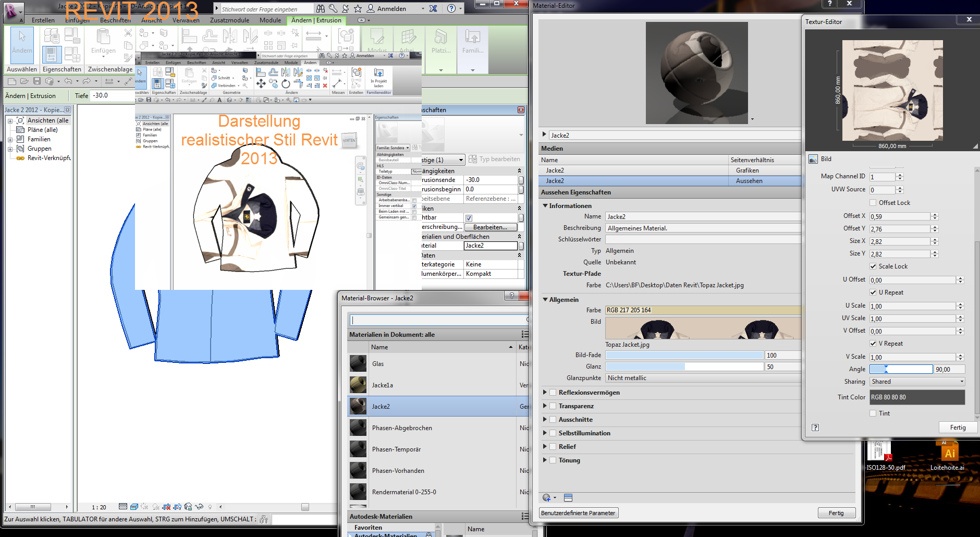This screenshot has width=980, height=537.
Task: Click the help icon at bottom of Textur-Editor
Action: coord(815,428)
